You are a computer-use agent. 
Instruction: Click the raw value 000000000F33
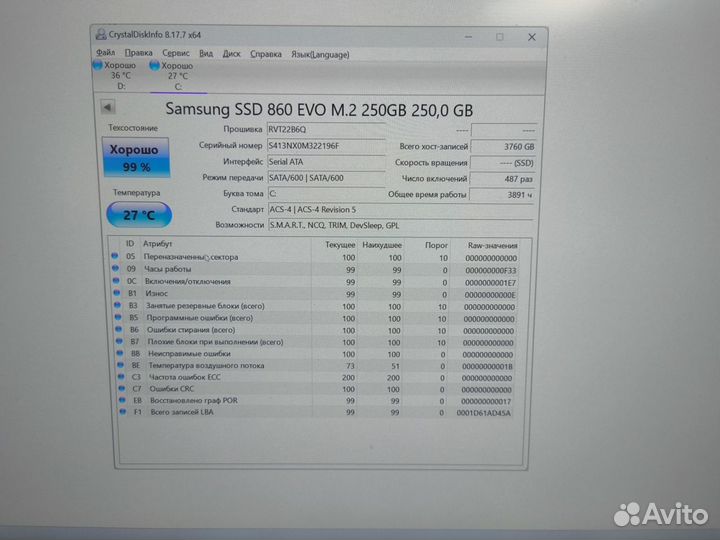[x=490, y=270]
